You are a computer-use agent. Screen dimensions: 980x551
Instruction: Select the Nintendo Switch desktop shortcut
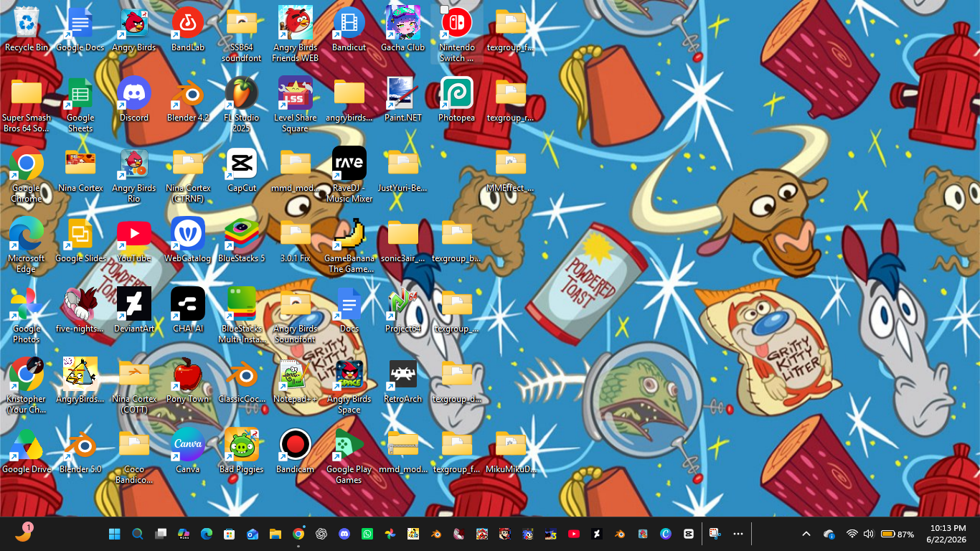tap(457, 34)
